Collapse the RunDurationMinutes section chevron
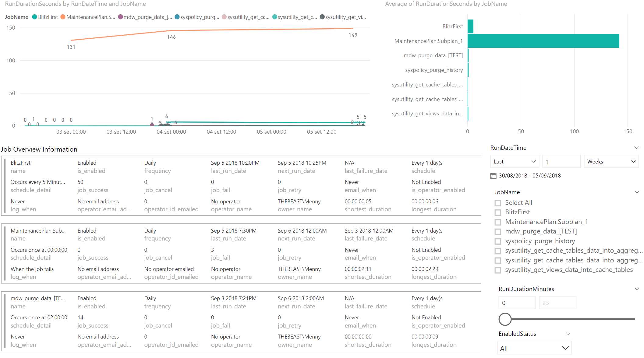Image resolution: width=644 pixels, height=358 pixels. pyautogui.click(x=637, y=289)
